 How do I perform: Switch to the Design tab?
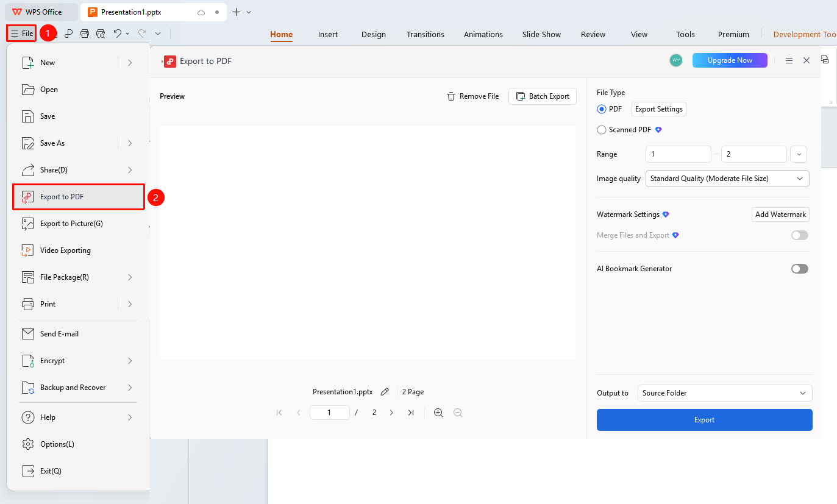pos(374,35)
